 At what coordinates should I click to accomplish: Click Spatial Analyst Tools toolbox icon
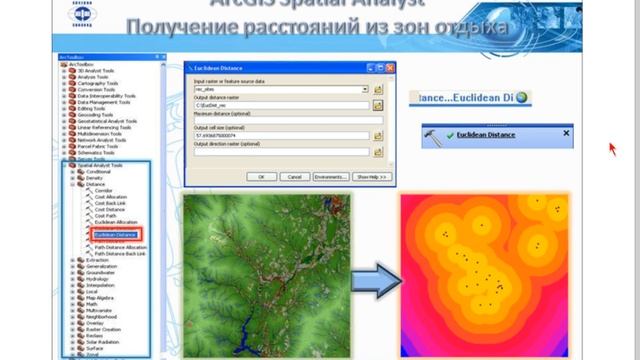pyautogui.click(x=72, y=165)
